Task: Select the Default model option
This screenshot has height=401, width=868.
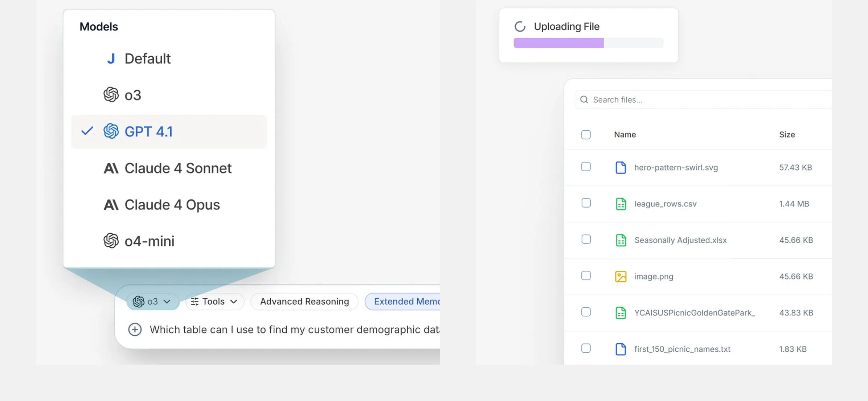Action: (x=169, y=59)
